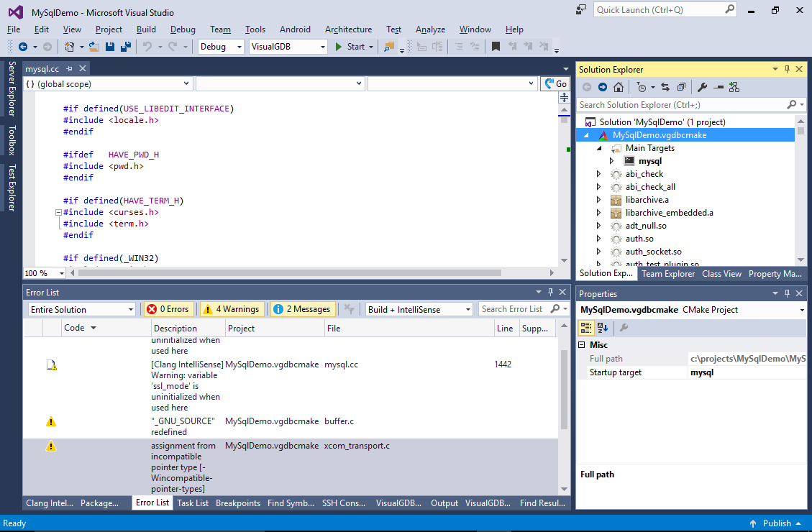Click the Search Error List field

click(x=524, y=309)
